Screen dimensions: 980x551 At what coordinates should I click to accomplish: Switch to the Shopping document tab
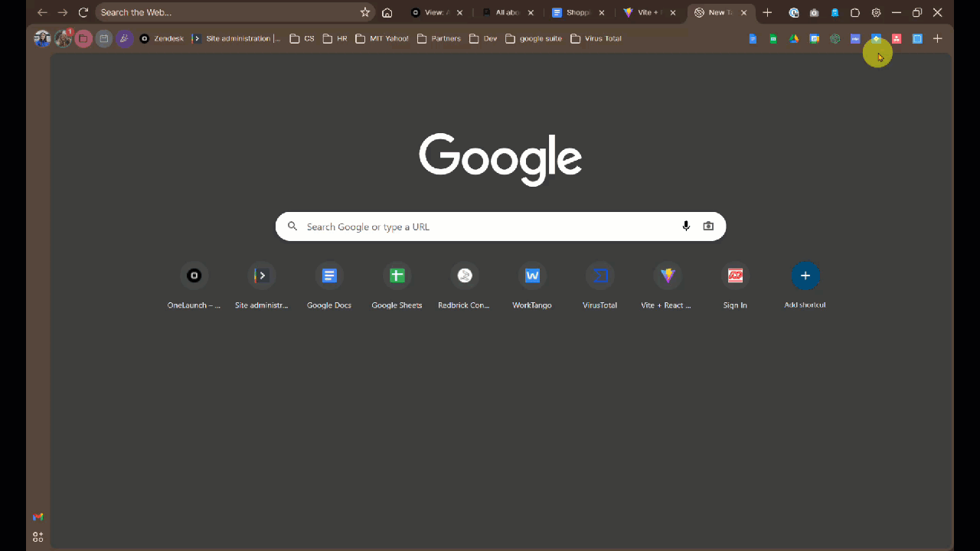(x=576, y=12)
